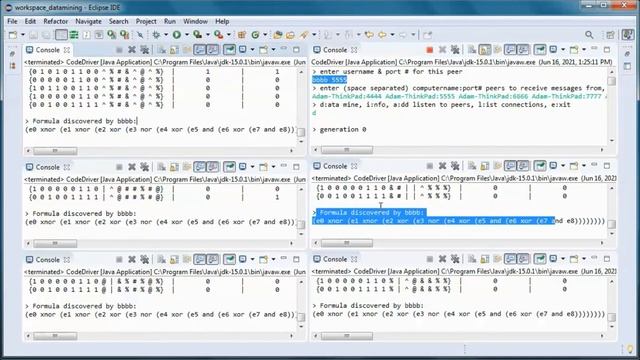Toggle Pin Console in top-right running console

coord(540,50)
